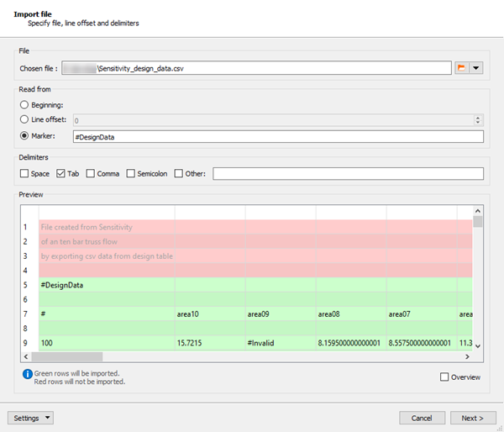Click the Chosen file path field

pyautogui.click(x=256, y=68)
